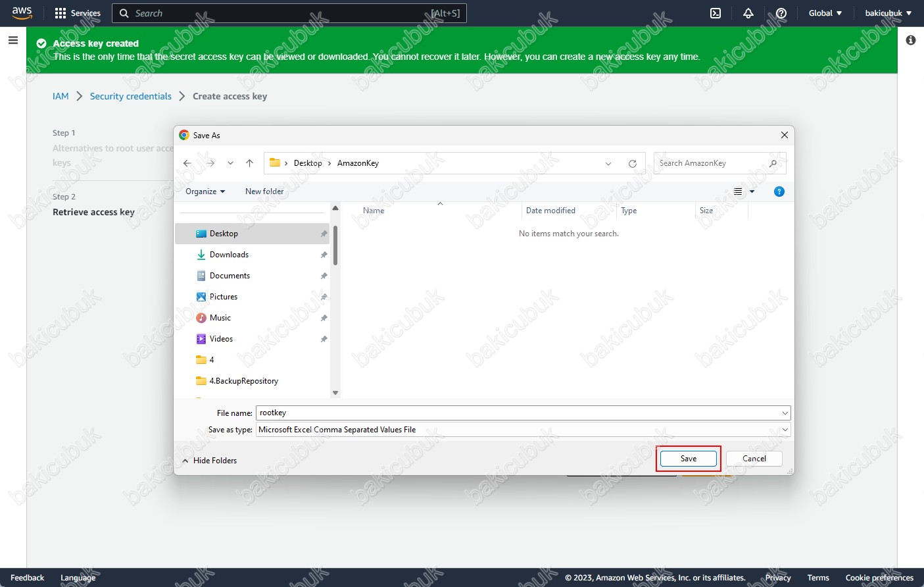Expand the address bar history dropdown
This screenshot has width=924, height=587.
608,163
